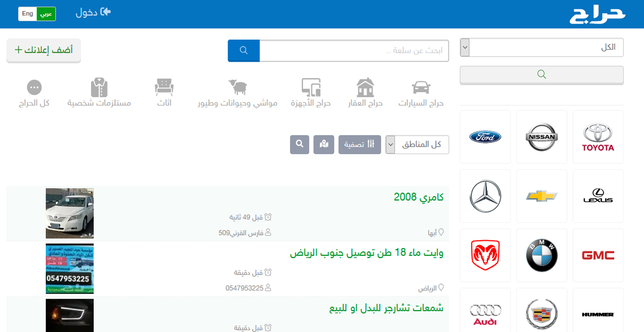
Task: Open the Charger headlights listing thumbnail
Action: pos(70,315)
